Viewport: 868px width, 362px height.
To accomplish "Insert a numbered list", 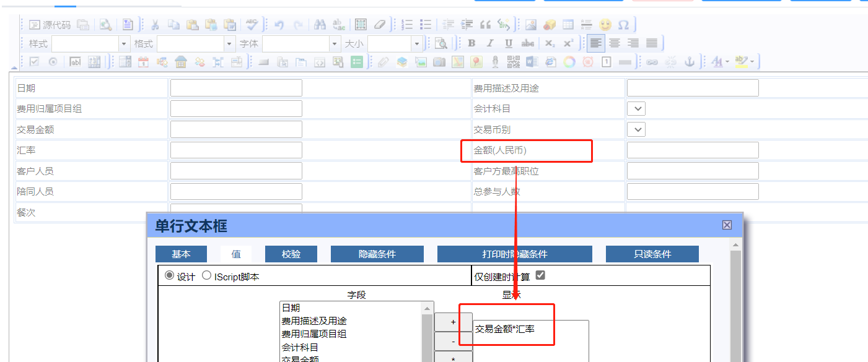I will point(407,25).
